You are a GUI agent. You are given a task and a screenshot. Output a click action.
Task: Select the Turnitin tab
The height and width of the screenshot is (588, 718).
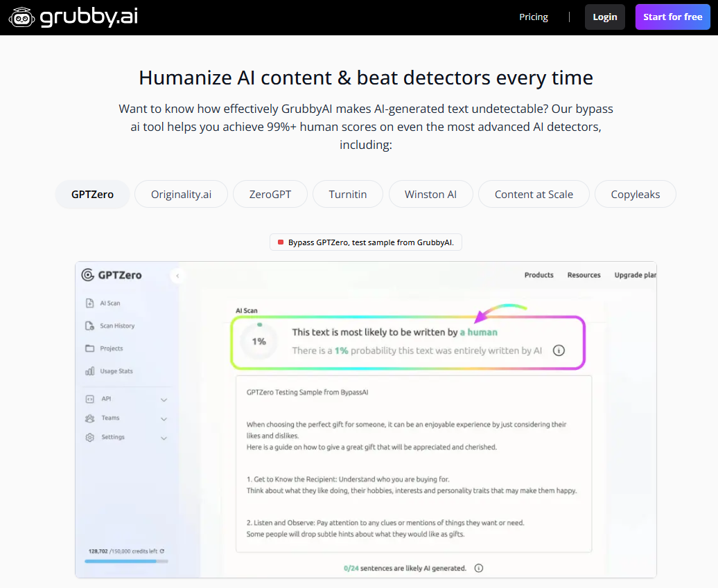[x=348, y=195]
